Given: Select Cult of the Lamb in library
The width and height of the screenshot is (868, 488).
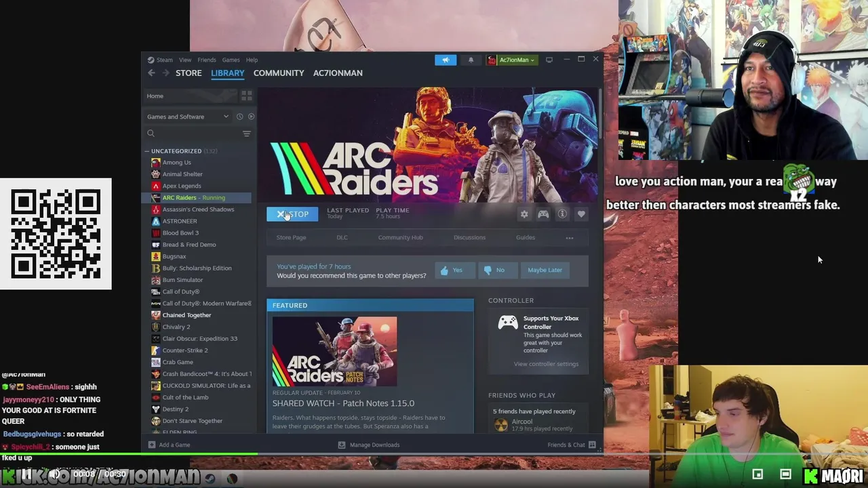Looking at the screenshot, I should (185, 397).
